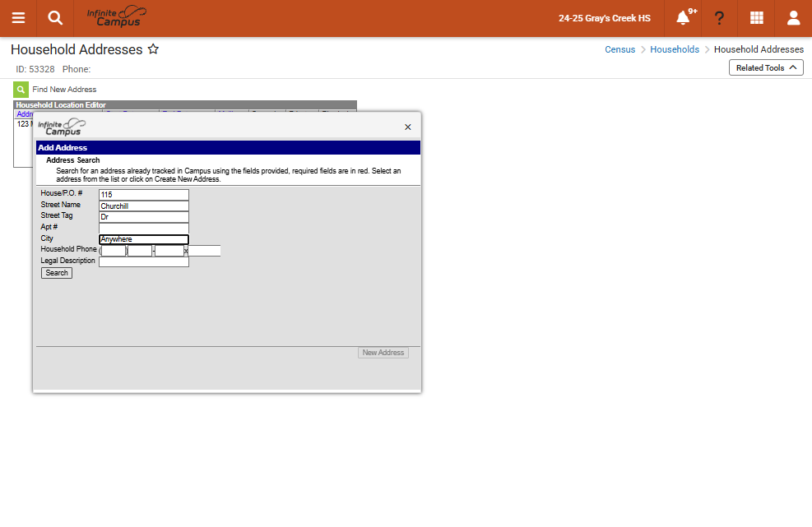The height and width of the screenshot is (527, 812).
Task: Close the Add Address dialog
Action: 407,127
